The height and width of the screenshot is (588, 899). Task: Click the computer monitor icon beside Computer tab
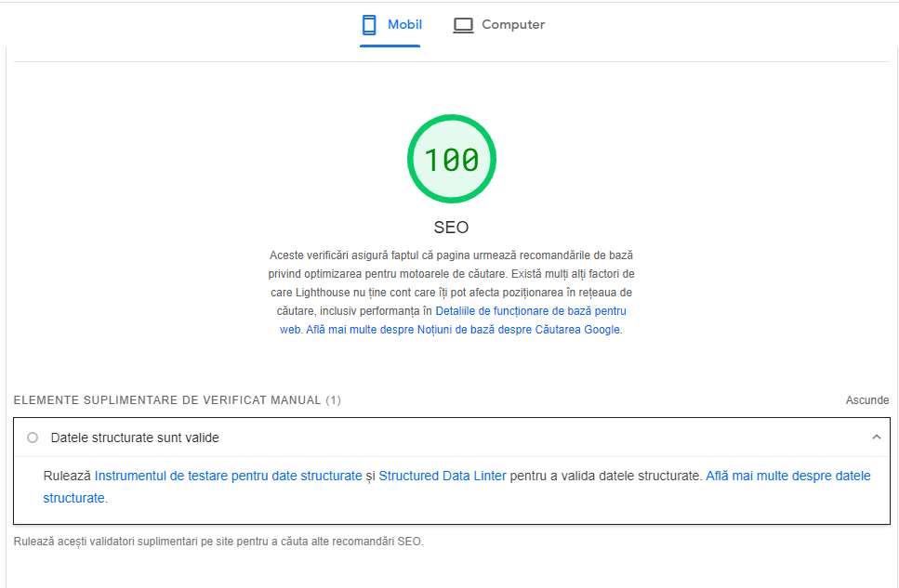click(462, 24)
